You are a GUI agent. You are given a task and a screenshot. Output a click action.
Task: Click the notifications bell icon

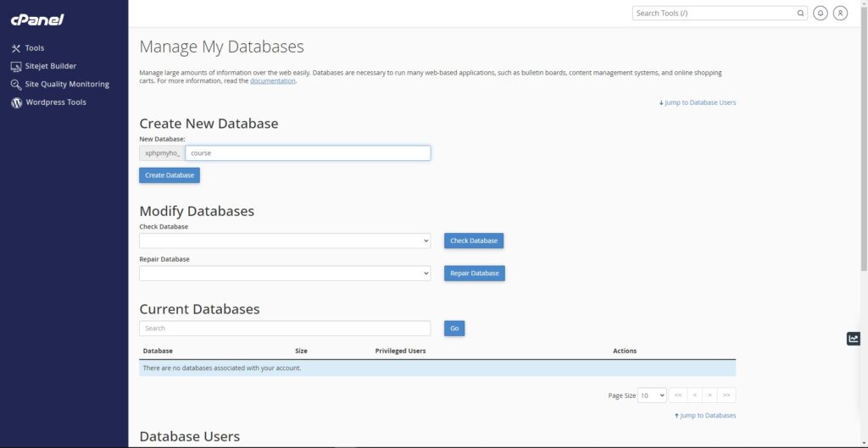[821, 14]
